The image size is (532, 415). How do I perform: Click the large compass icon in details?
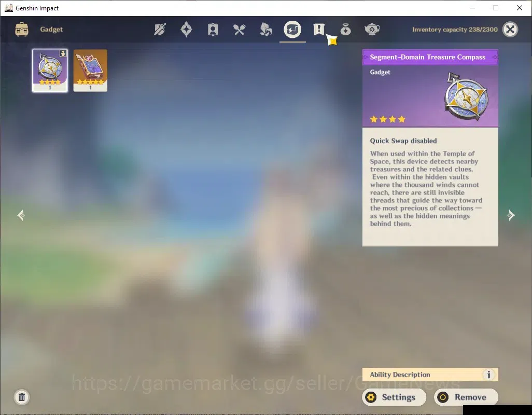click(467, 96)
